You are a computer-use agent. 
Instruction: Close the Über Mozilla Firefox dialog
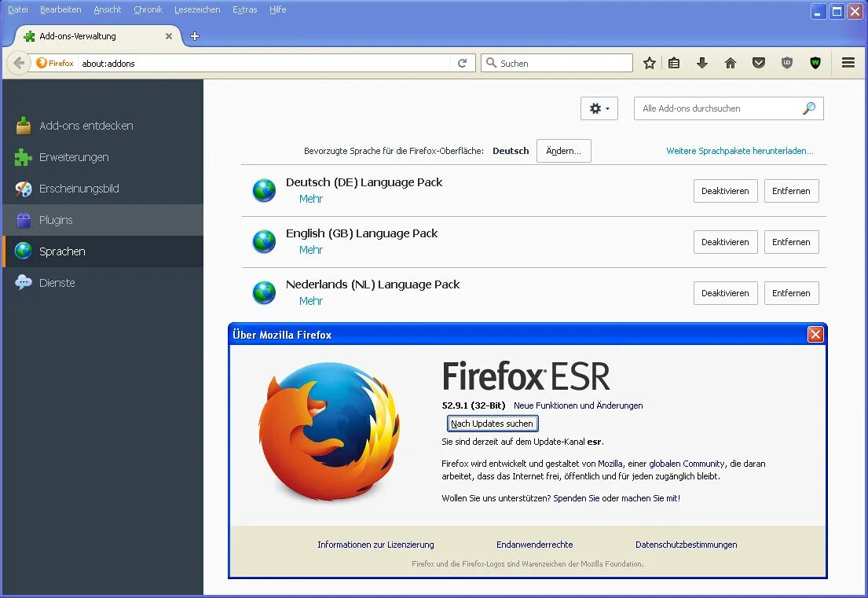coord(815,335)
